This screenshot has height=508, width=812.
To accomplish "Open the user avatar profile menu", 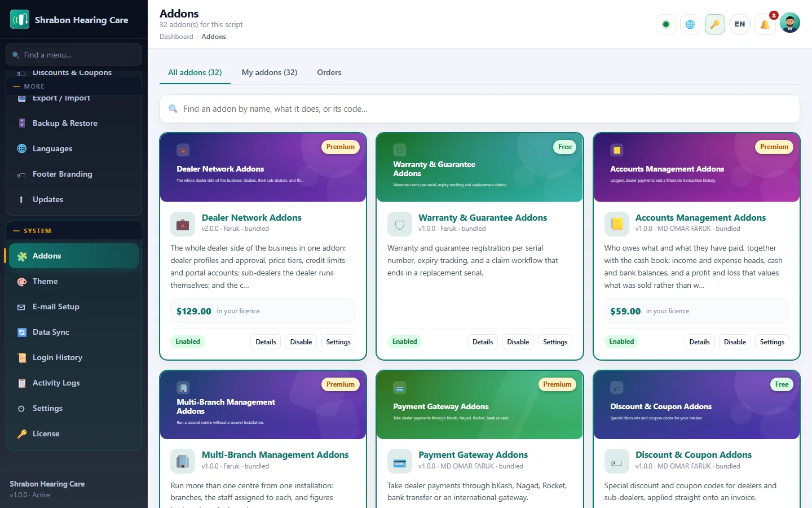I will coord(789,23).
